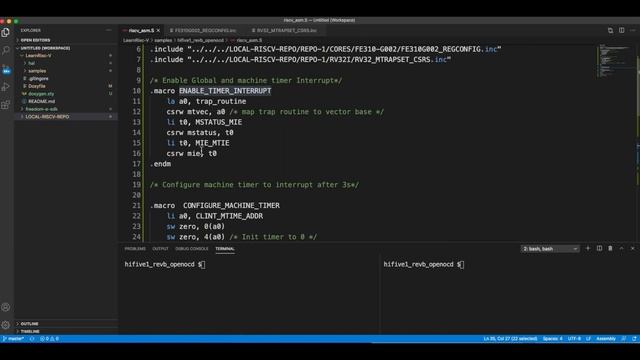Open the Explorer view in activity bar

(6, 33)
